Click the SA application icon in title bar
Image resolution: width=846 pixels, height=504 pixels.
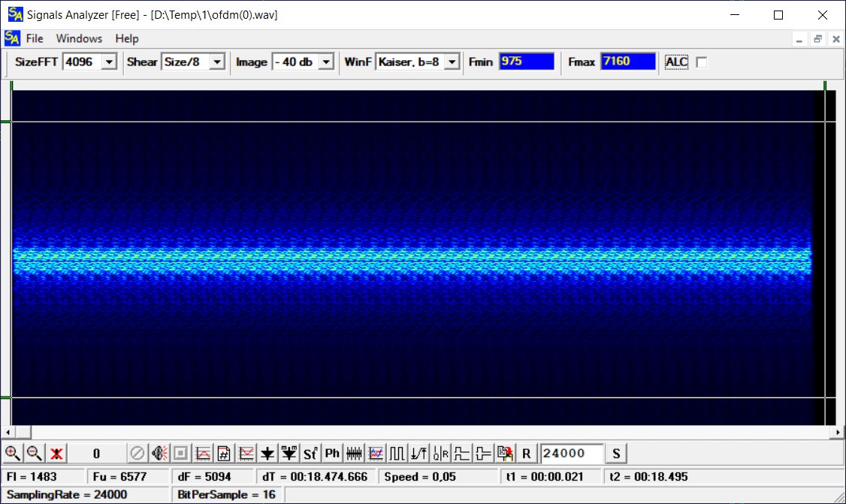point(16,14)
